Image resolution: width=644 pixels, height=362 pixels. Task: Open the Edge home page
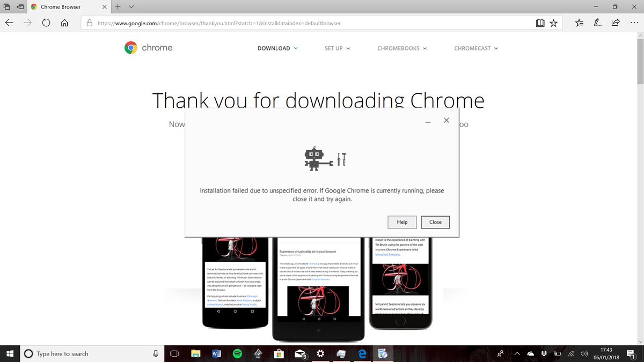point(64,23)
